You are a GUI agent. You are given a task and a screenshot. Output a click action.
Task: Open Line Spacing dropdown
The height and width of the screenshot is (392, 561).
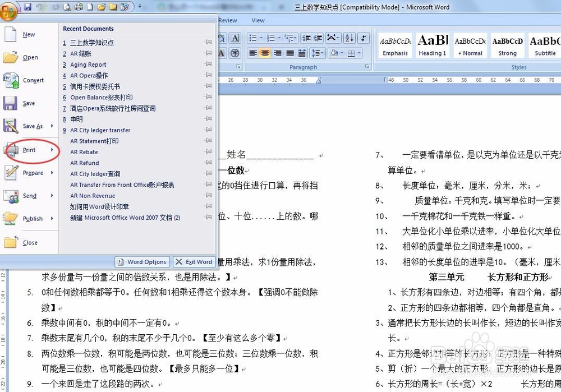point(318,53)
